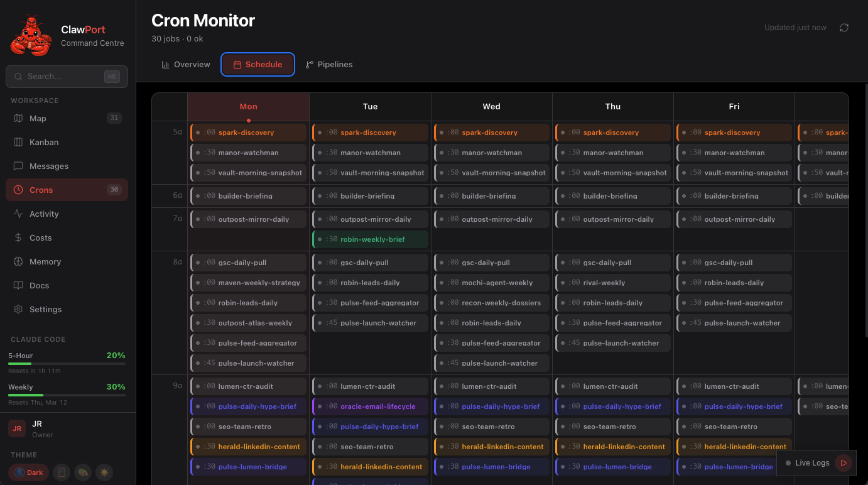Open the Memory section
This screenshot has height=485, width=868.
click(45, 261)
